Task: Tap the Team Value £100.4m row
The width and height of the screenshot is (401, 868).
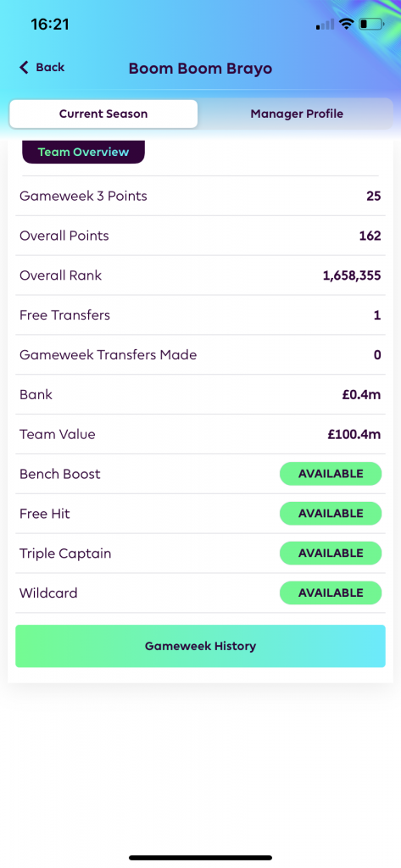Action: 200,435
